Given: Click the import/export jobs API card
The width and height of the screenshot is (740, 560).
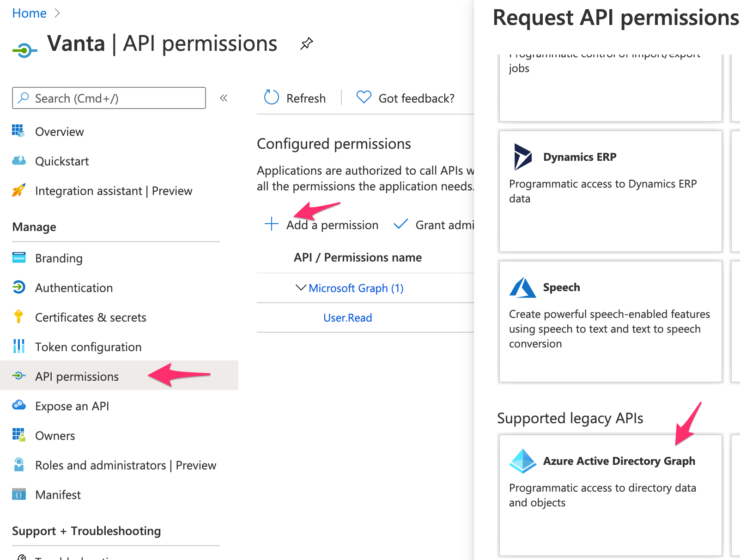Looking at the screenshot, I should coord(611,88).
